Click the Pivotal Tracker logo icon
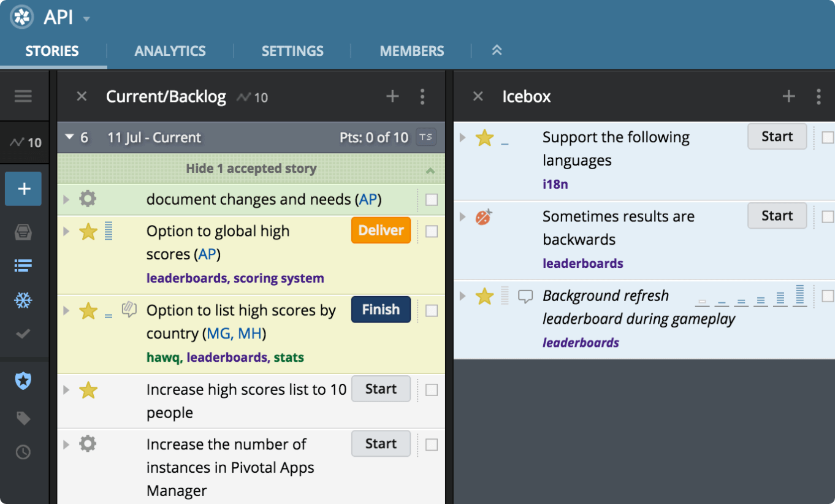 (21, 17)
